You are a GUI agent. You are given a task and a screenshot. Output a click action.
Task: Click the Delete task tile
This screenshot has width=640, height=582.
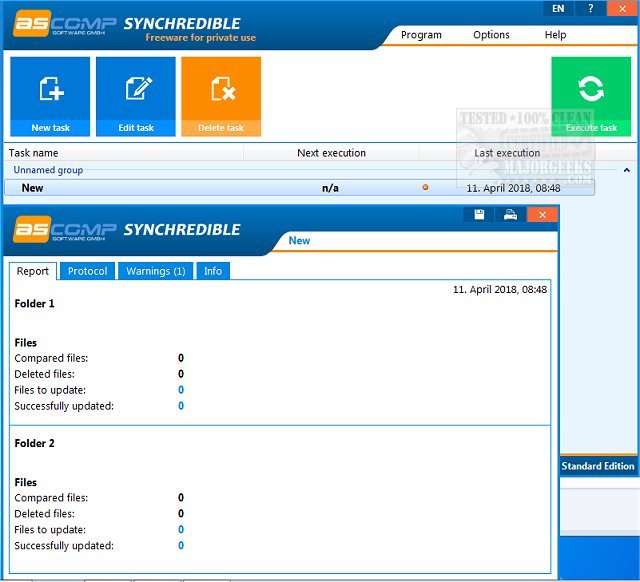[x=221, y=96]
